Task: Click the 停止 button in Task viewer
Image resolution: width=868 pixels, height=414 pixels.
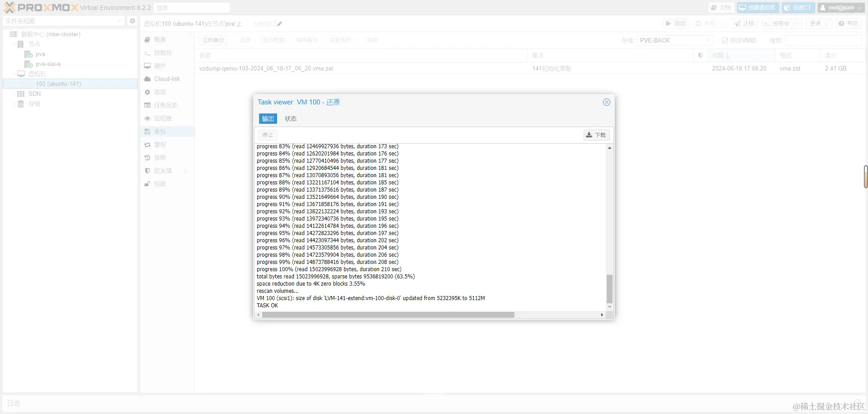Action: click(268, 135)
